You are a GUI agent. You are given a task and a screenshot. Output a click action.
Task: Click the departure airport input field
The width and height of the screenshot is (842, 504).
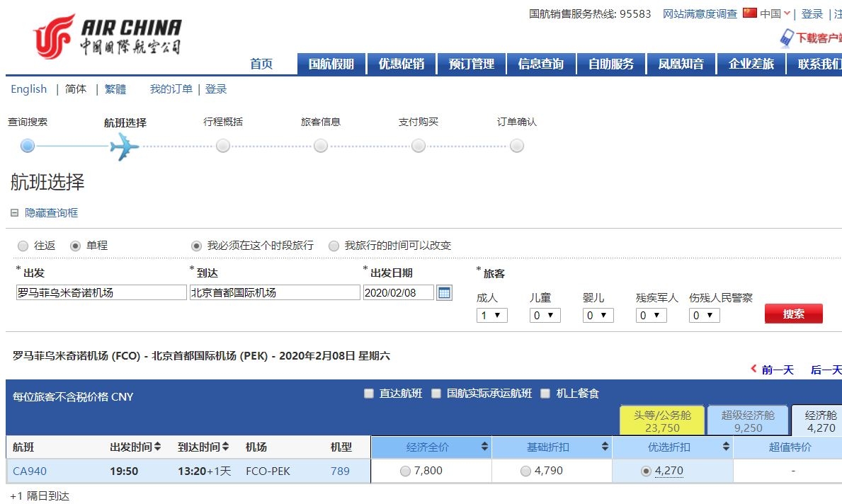point(101,292)
